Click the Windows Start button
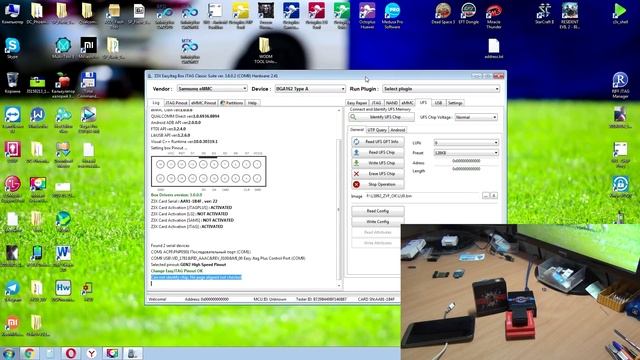 8,353
